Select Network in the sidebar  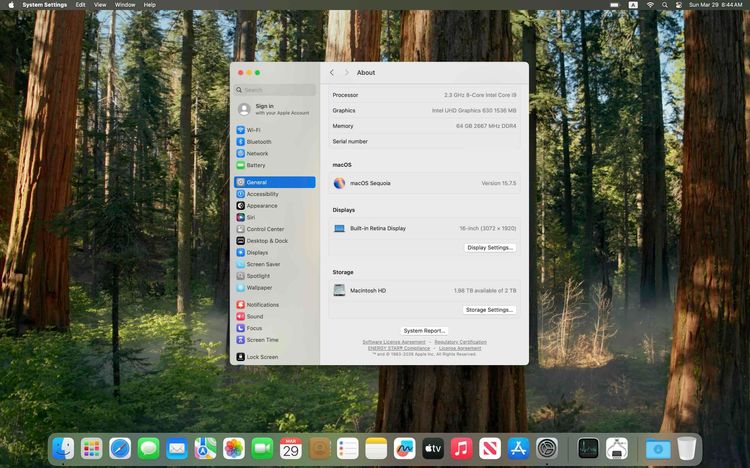[x=275, y=154]
